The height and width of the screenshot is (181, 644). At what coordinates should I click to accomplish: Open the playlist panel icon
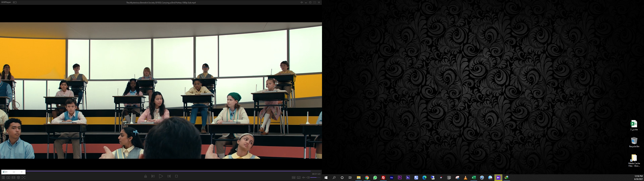point(3,177)
